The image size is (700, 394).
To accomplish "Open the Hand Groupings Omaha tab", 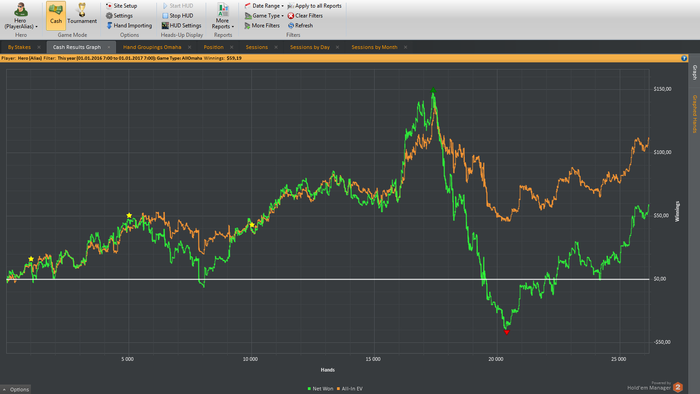I will pos(152,47).
